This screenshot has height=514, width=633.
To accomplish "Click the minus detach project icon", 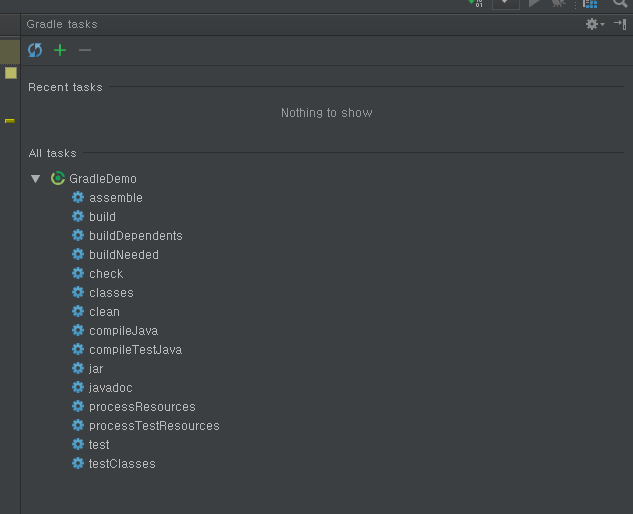I will pos(85,50).
